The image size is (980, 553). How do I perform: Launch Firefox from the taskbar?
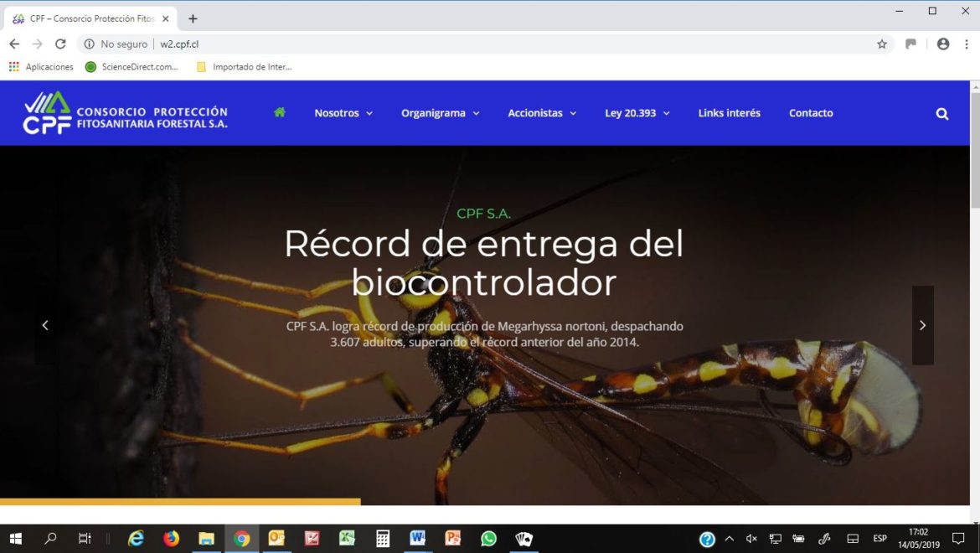click(172, 539)
